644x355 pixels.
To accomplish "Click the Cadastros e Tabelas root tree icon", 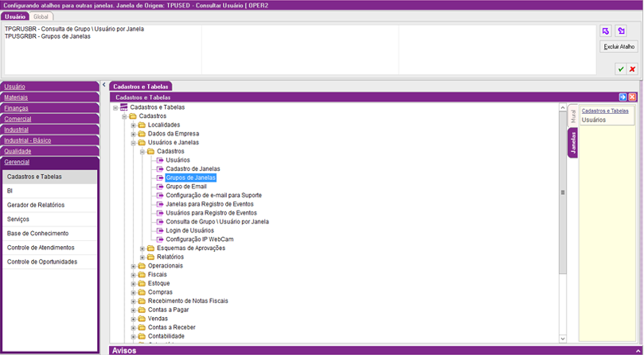I will [x=124, y=107].
